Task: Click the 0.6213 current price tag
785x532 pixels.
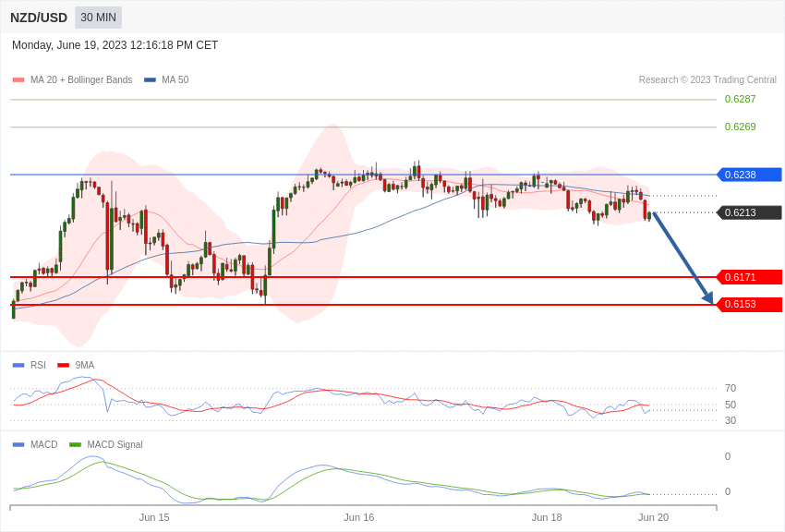Action: [750, 212]
